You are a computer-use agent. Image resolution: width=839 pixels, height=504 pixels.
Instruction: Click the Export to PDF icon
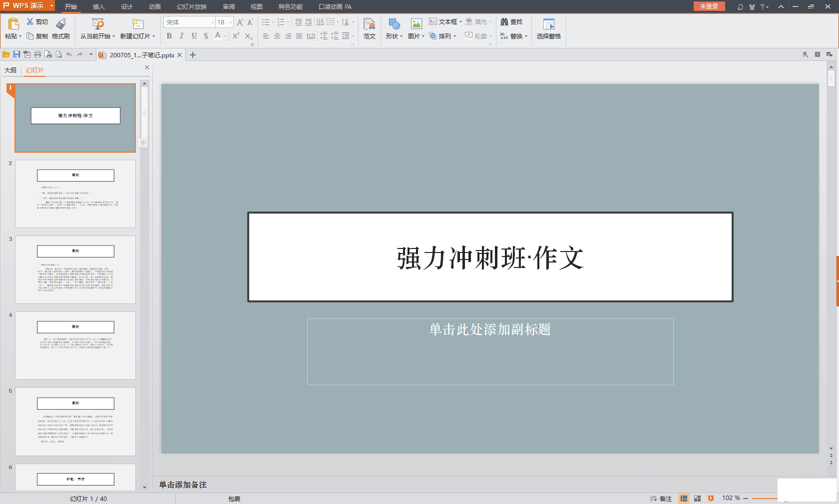coord(27,54)
